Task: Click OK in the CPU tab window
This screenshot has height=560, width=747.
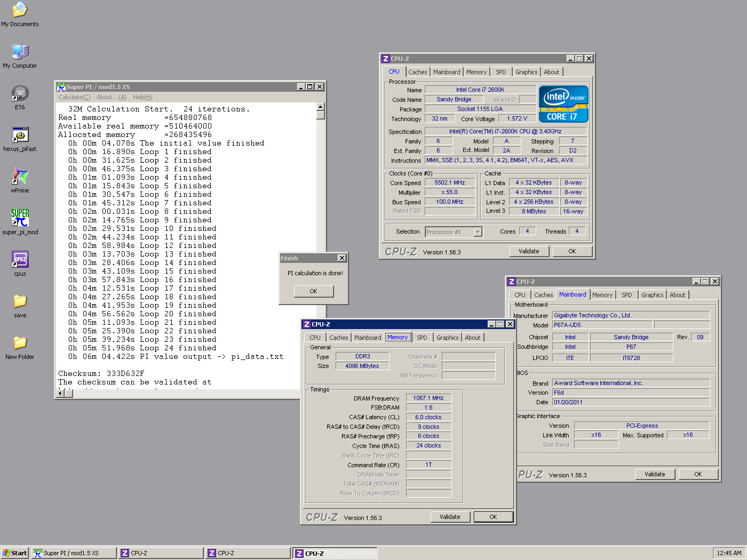Action: coord(572,251)
